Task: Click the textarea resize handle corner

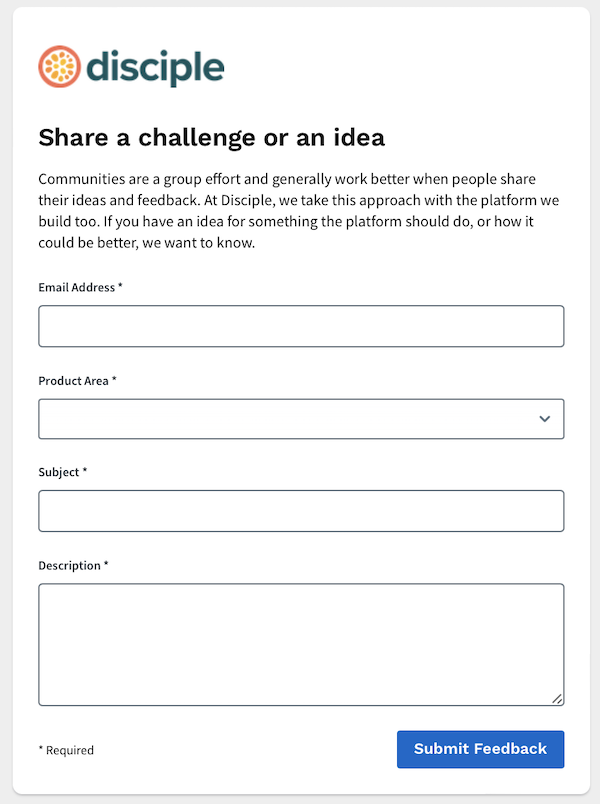Action: [557, 699]
